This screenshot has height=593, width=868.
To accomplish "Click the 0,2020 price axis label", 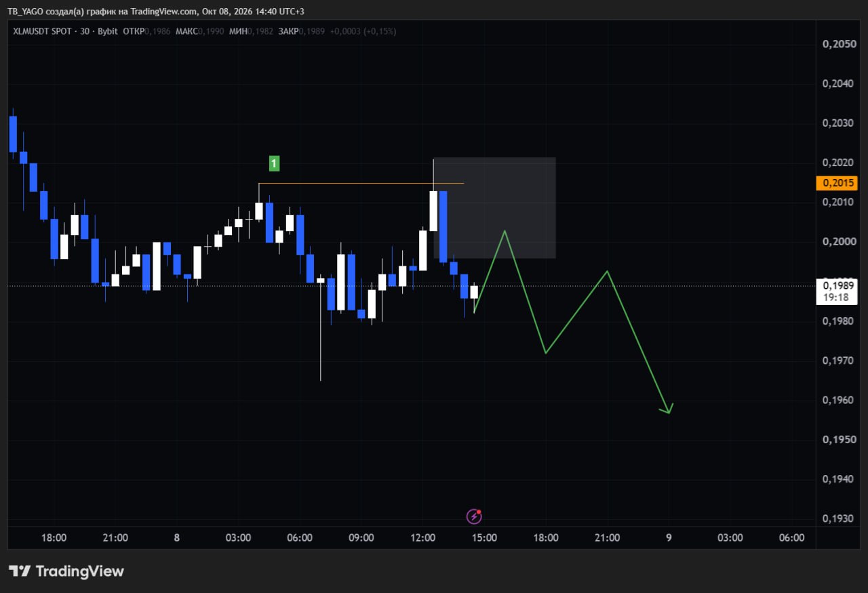I will tap(838, 163).
